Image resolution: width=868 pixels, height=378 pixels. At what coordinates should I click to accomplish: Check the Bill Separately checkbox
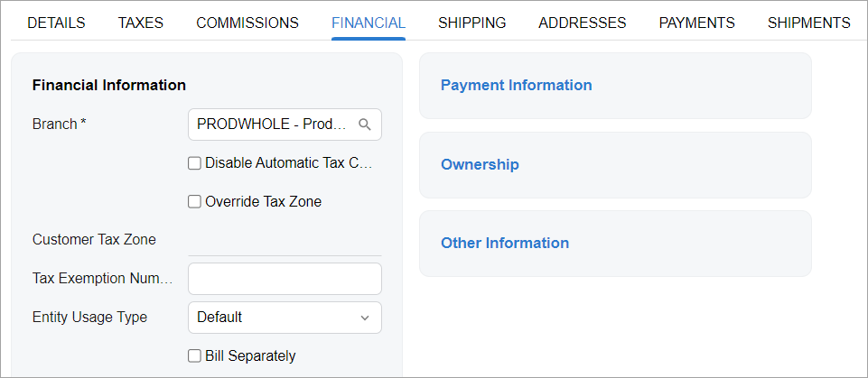pyautogui.click(x=194, y=356)
